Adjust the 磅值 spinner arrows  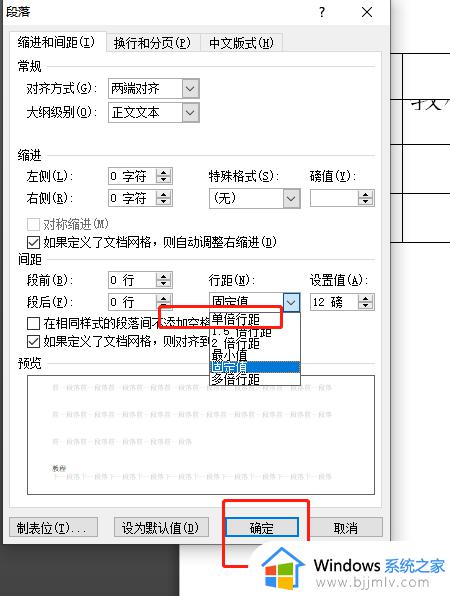[366, 198]
